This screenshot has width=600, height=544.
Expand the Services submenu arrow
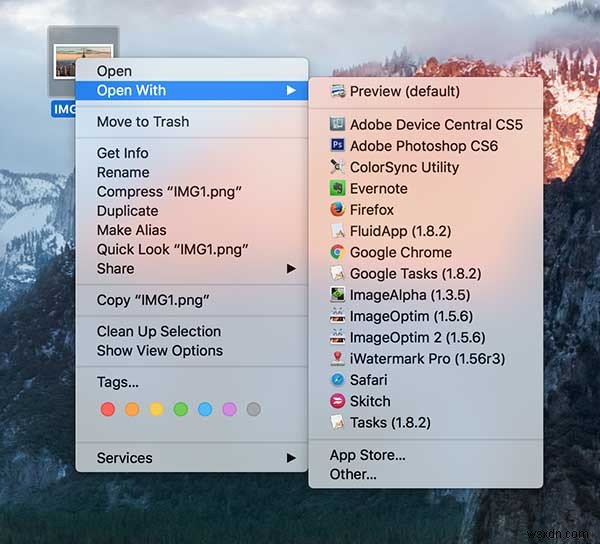pyautogui.click(x=291, y=458)
